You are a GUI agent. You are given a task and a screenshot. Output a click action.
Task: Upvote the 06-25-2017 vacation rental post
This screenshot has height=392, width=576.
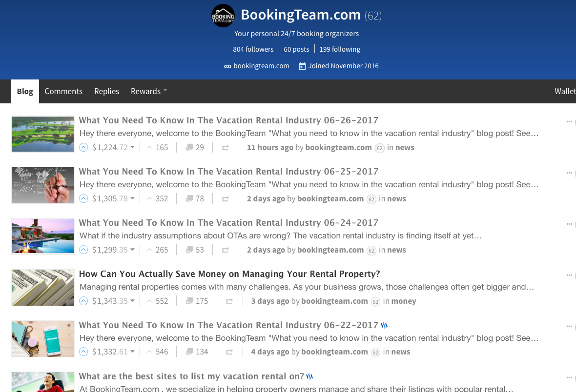coord(84,198)
